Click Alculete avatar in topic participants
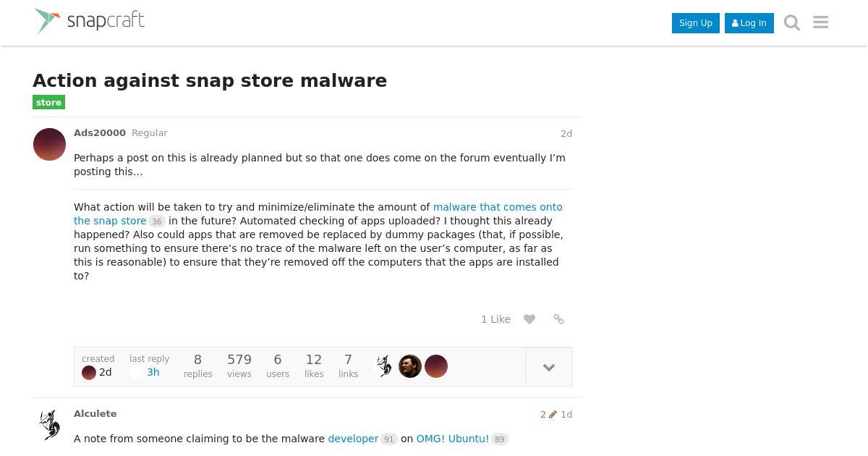This screenshot has height=456, width=868. (x=384, y=366)
